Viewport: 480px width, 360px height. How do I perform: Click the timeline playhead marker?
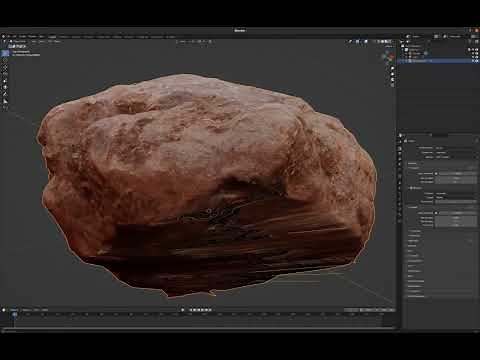[14, 315]
